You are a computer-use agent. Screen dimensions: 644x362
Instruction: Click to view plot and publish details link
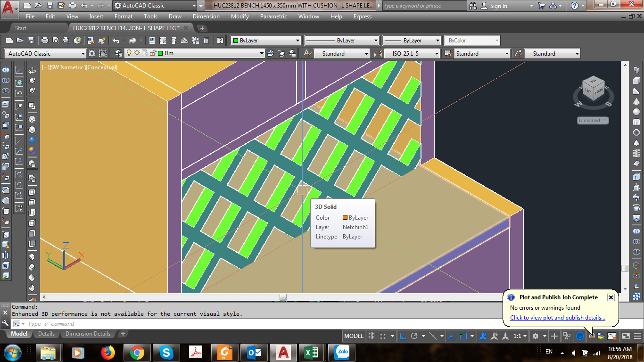558,317
